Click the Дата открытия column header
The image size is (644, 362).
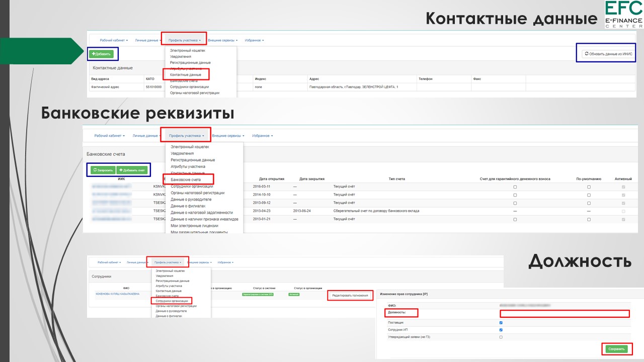click(272, 178)
